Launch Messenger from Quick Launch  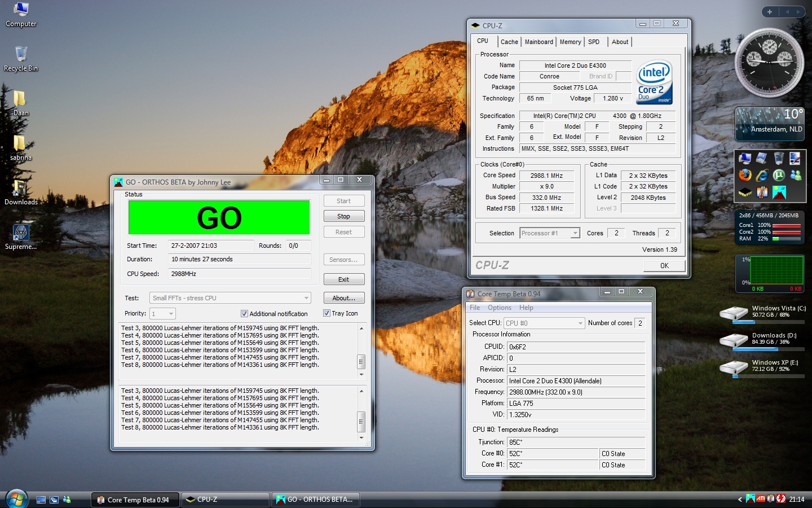(x=67, y=500)
